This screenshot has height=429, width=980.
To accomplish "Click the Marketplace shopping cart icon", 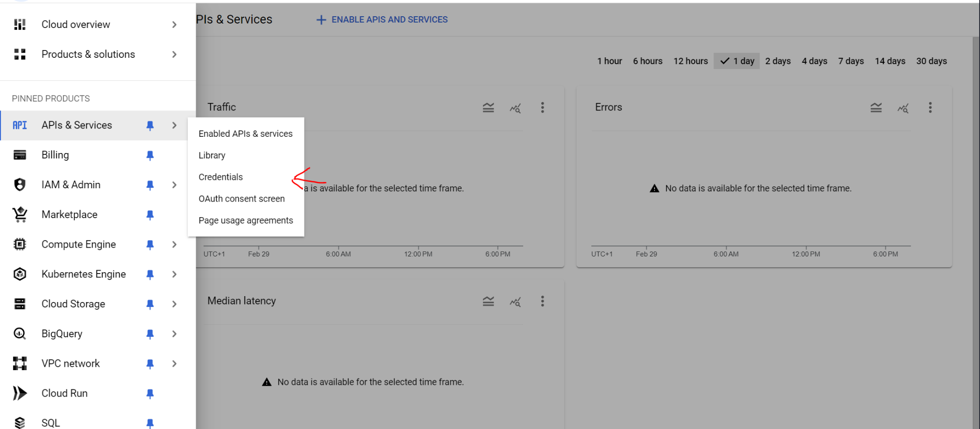I will click(20, 215).
